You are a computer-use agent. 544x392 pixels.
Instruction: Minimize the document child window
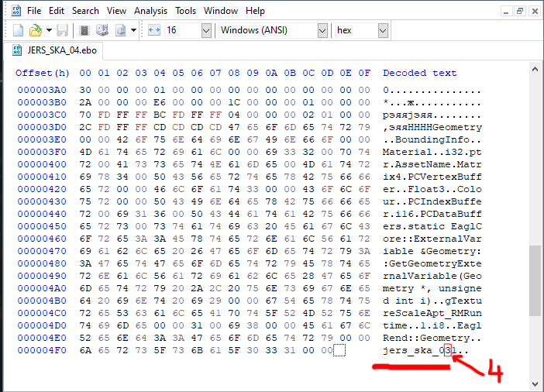tap(506, 12)
